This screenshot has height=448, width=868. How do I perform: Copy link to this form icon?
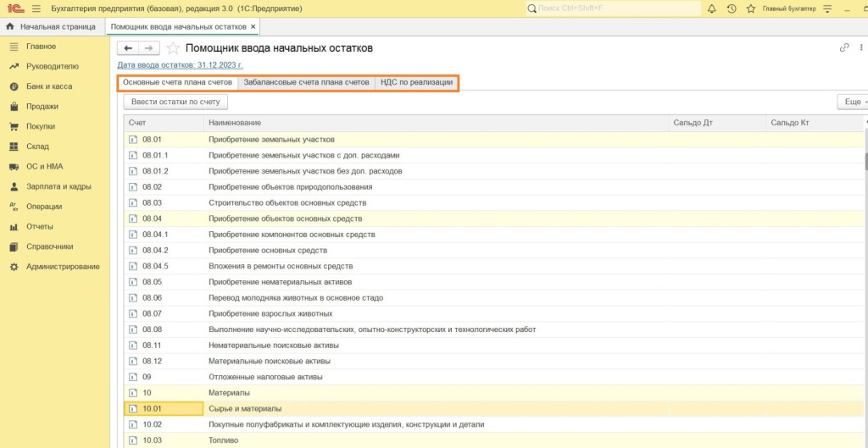pos(844,48)
